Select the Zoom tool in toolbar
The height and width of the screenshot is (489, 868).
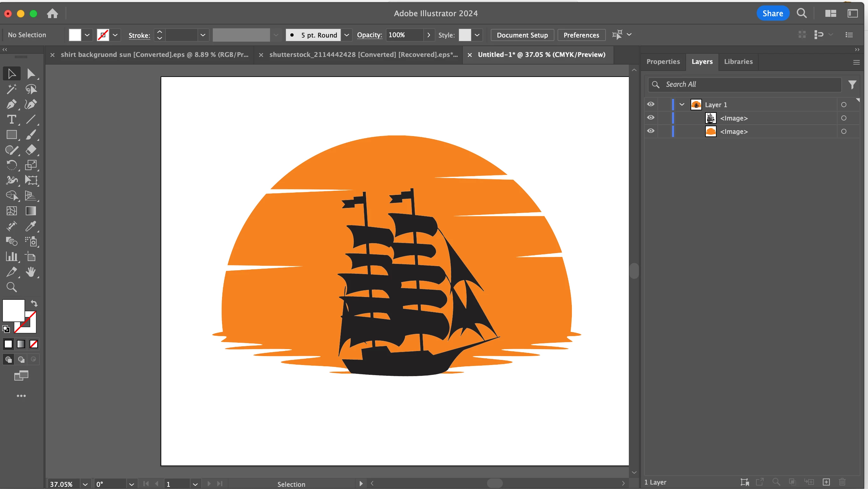[11, 287]
